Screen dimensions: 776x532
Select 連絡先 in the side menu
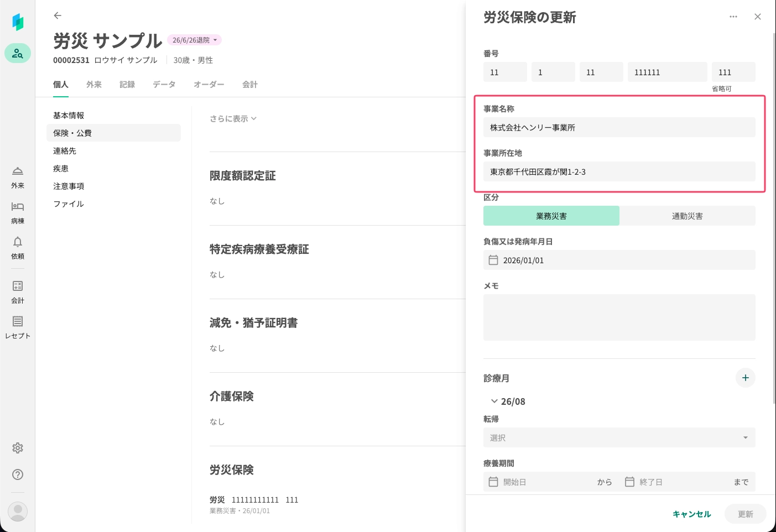[113, 150]
